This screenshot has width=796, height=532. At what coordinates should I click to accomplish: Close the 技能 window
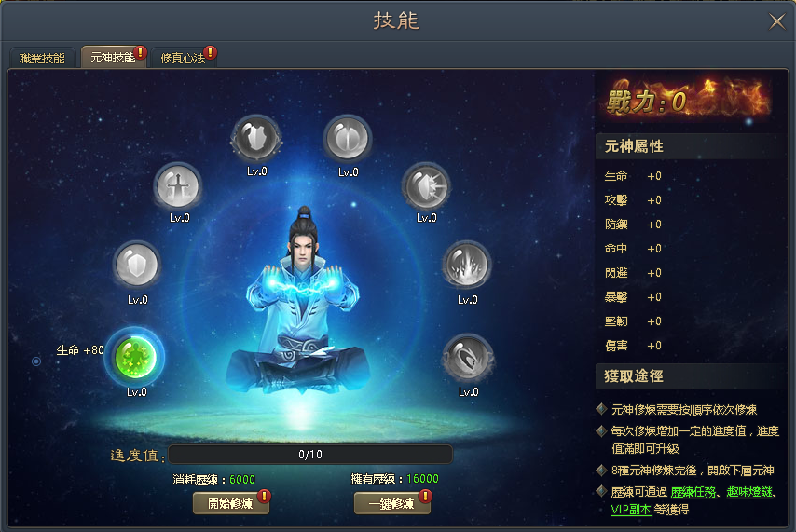point(776,21)
